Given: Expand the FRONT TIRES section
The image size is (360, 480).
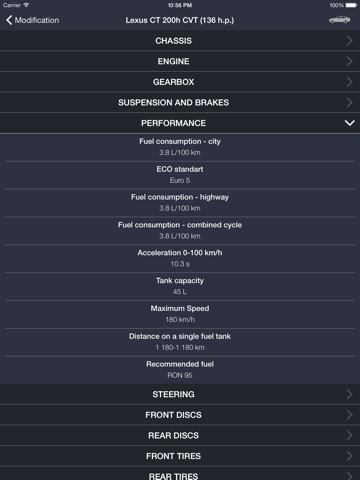Looking at the screenshot, I should [x=180, y=456].
